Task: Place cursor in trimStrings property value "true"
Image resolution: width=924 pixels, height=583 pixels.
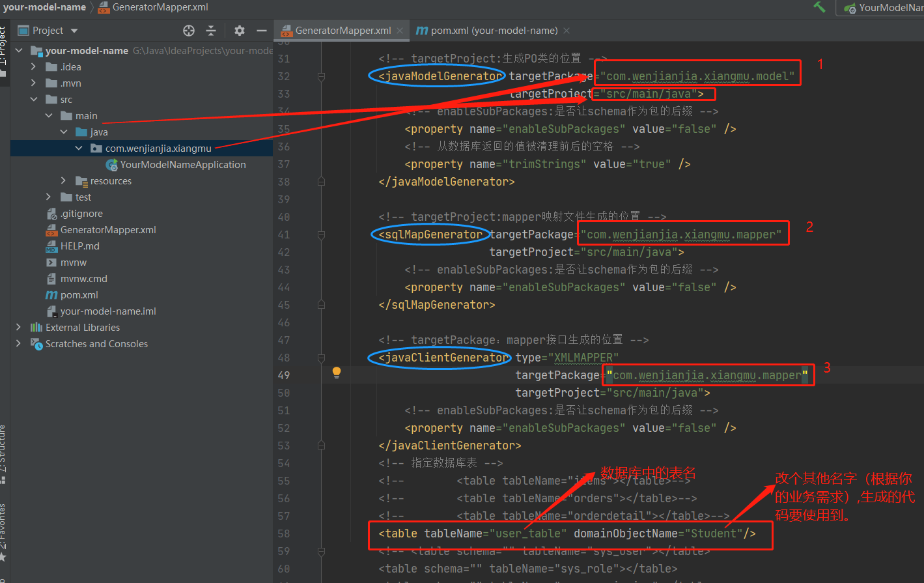Action: click(x=651, y=164)
